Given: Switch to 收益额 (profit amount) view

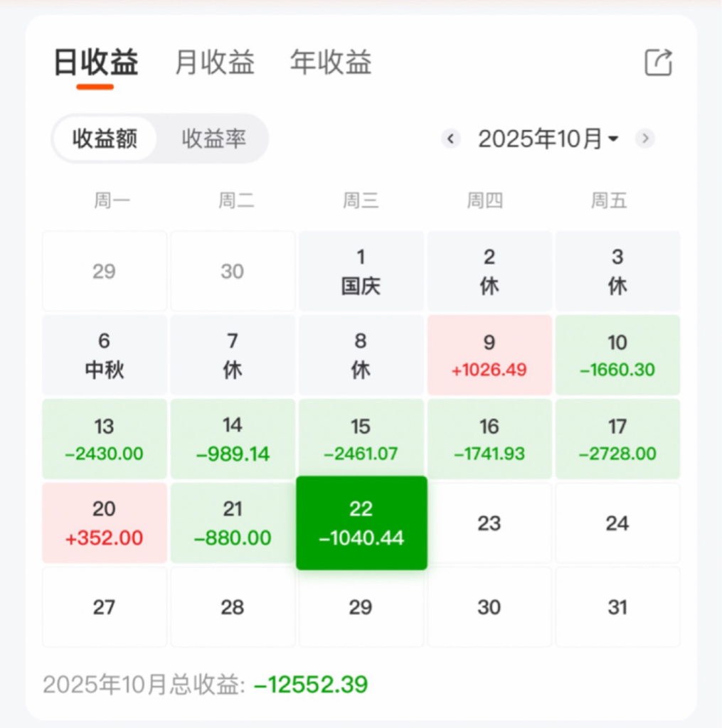Looking at the screenshot, I should tap(105, 139).
